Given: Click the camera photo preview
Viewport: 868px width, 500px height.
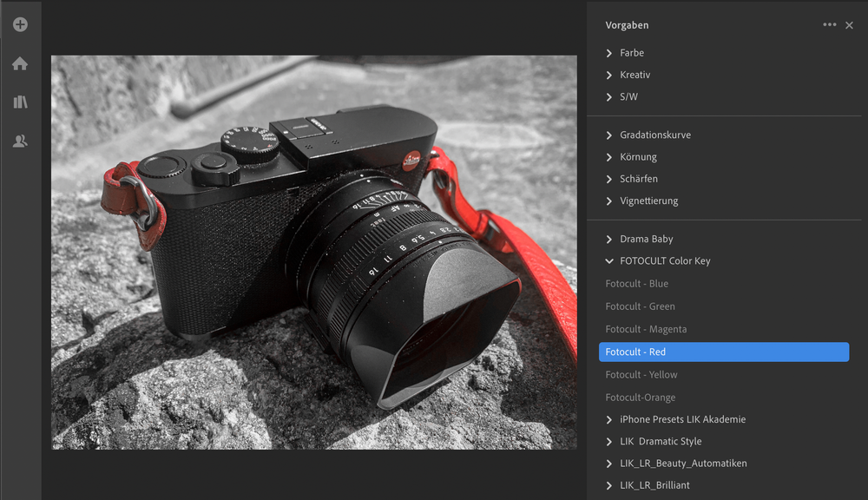Looking at the screenshot, I should click(314, 252).
